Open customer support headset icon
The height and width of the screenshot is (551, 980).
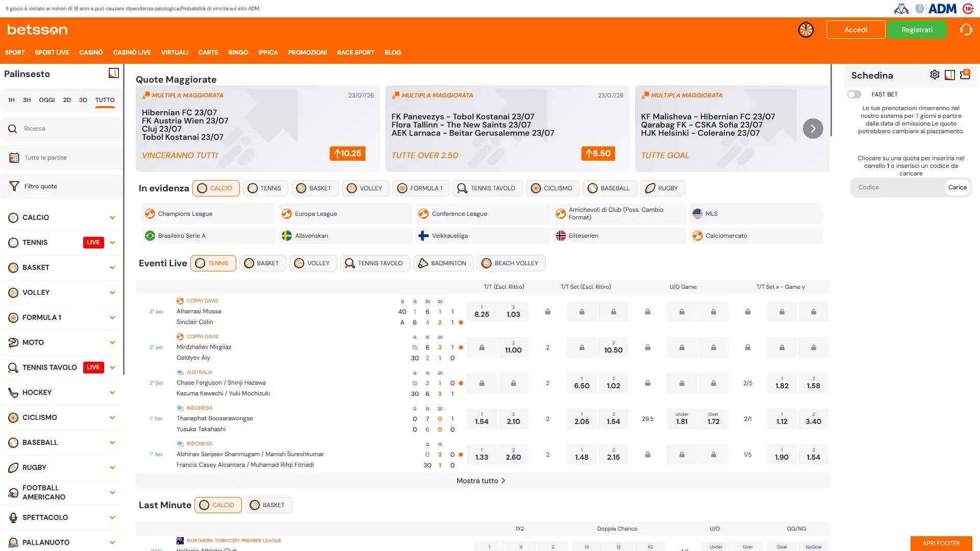click(966, 30)
